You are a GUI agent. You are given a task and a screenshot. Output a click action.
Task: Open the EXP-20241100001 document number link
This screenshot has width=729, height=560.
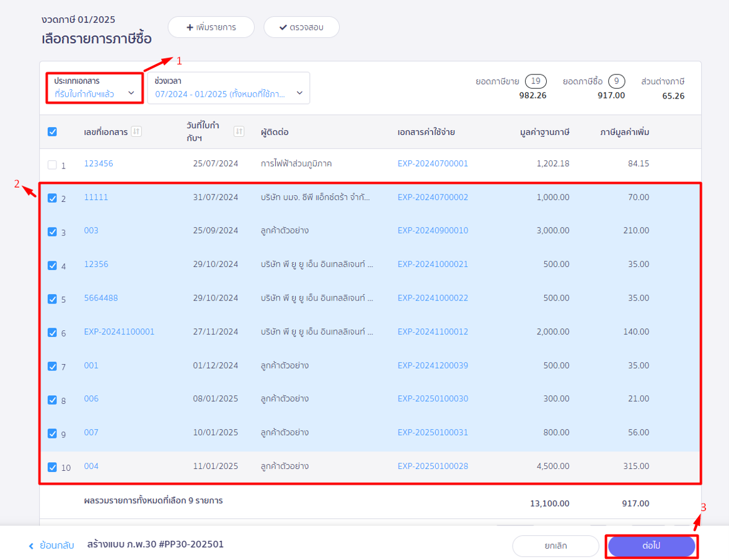point(119,332)
